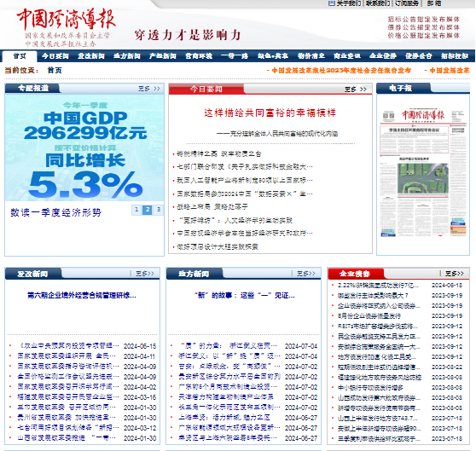Viewport: 476px width, 451px height.
Task: Open the 8月份企业债券 bond item
Action: pos(369,315)
